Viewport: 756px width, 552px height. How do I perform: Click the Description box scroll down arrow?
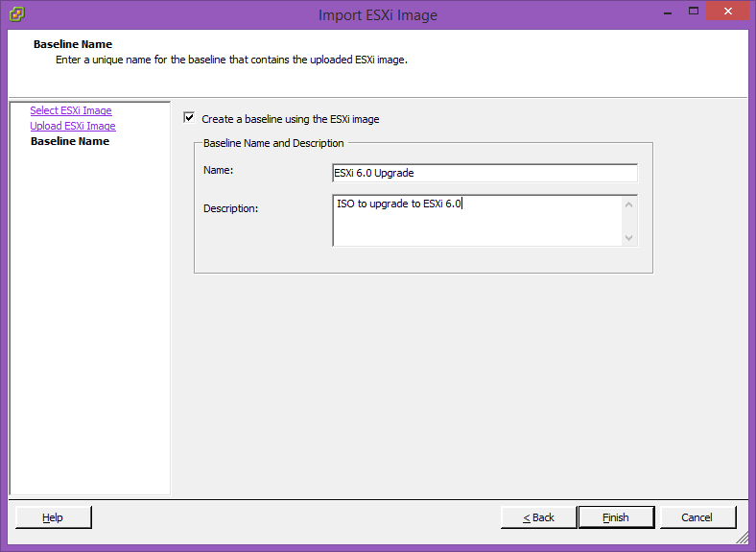coord(628,237)
